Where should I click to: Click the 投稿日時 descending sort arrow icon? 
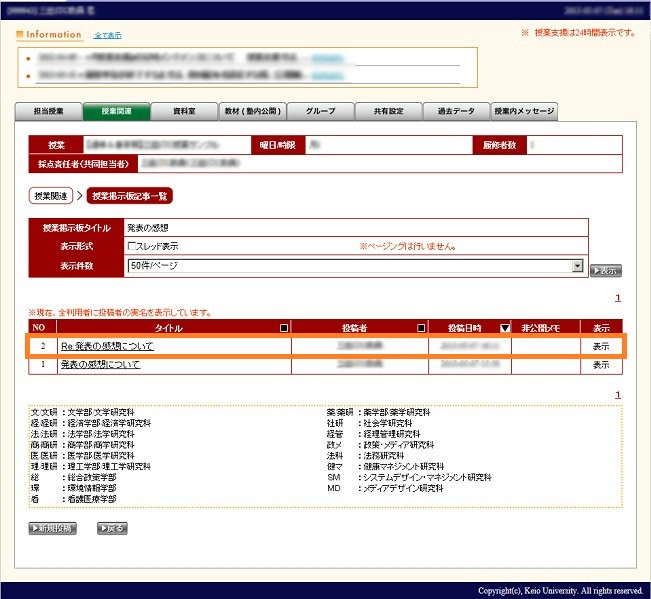point(504,327)
